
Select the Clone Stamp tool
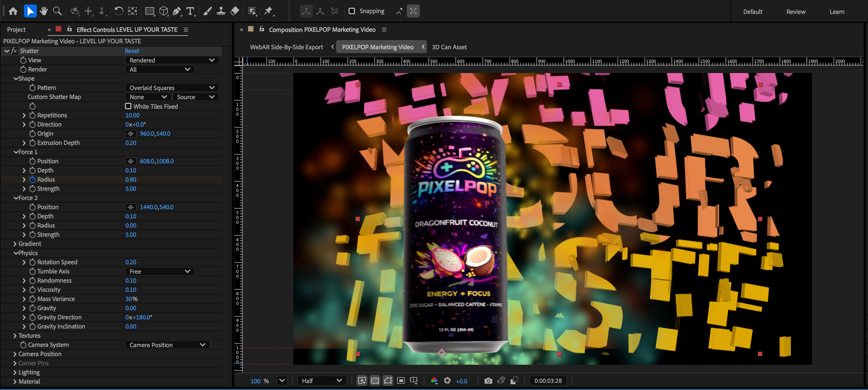pyautogui.click(x=221, y=11)
